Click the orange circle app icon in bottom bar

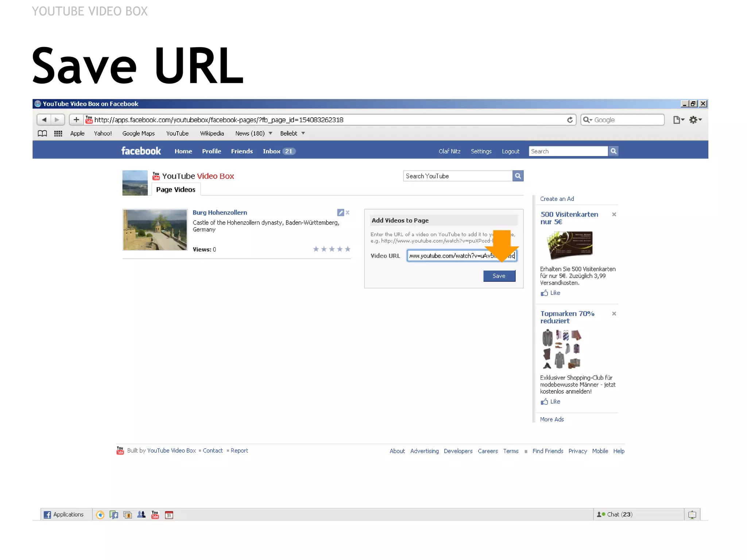(x=100, y=515)
